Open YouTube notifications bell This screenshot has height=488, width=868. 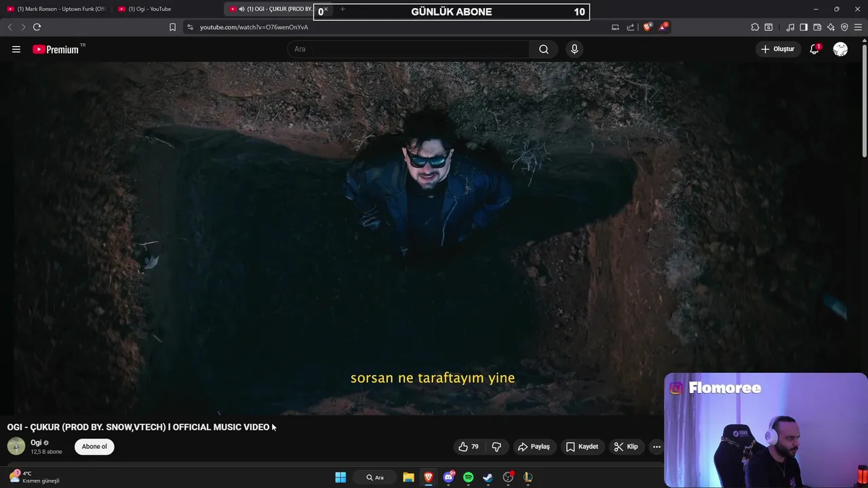click(814, 49)
